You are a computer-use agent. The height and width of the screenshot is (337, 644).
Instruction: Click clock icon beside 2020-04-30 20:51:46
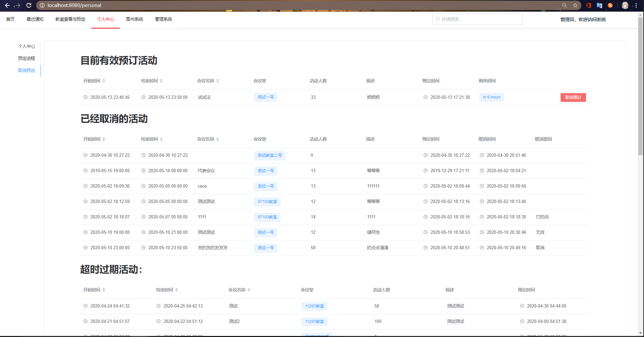[482, 155]
